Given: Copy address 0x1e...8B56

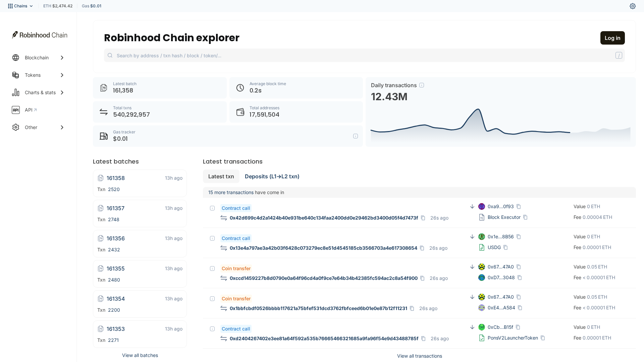Looking at the screenshot, I should (519, 237).
